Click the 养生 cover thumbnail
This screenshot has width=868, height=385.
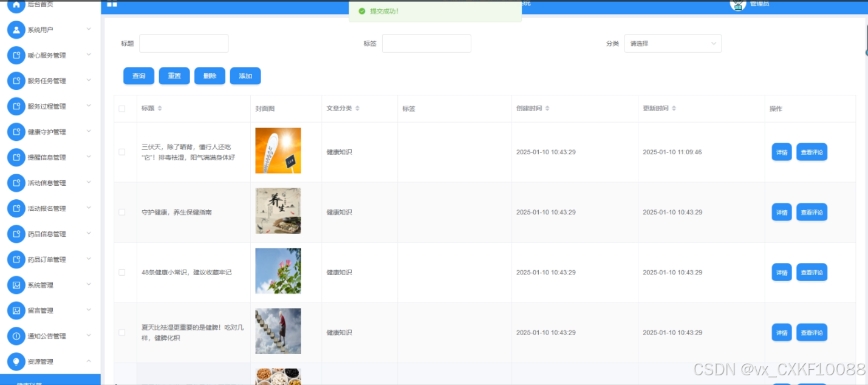click(278, 211)
